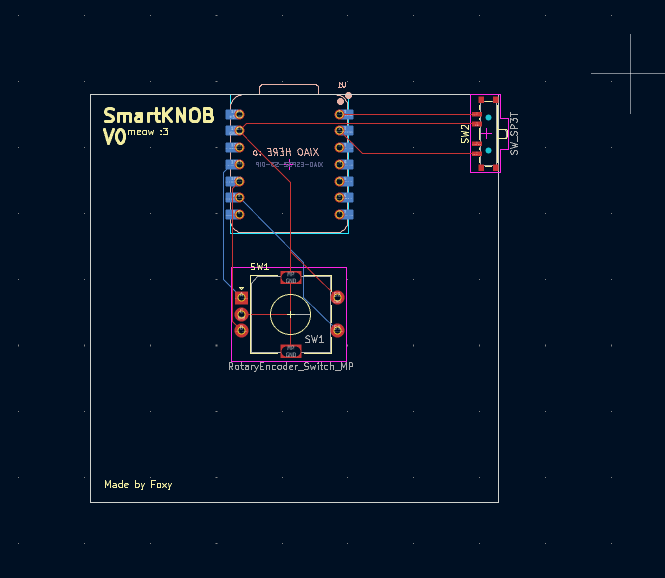Click the XIAO module's top-right pad
This screenshot has height=578, width=665.
pos(345,115)
